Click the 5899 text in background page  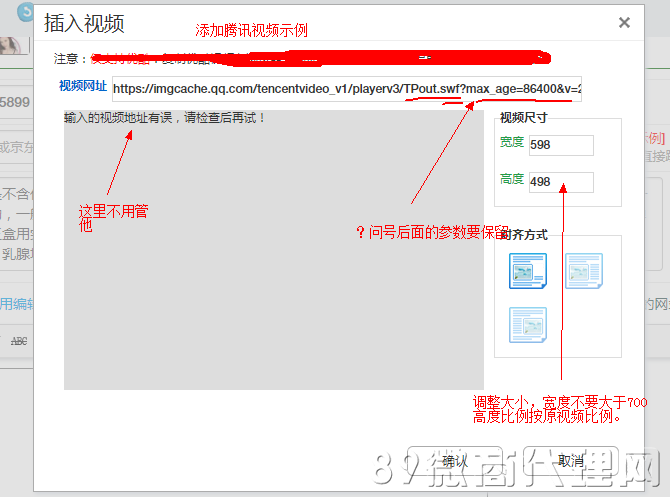[x=15, y=102]
